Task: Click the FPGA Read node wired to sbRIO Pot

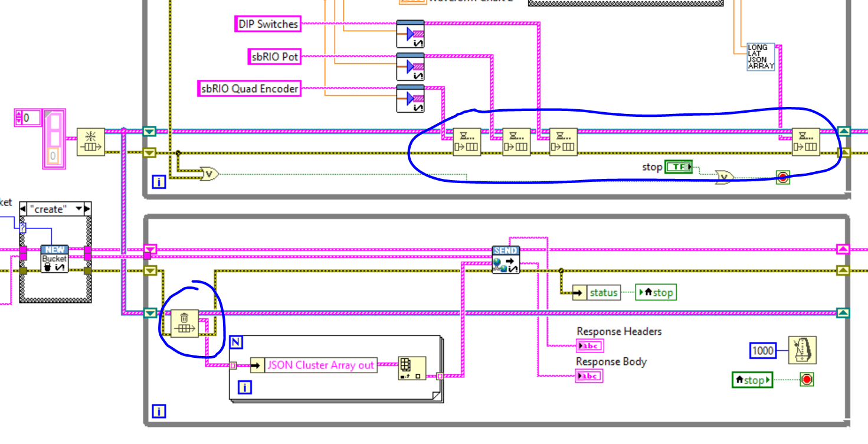Action: point(411,66)
